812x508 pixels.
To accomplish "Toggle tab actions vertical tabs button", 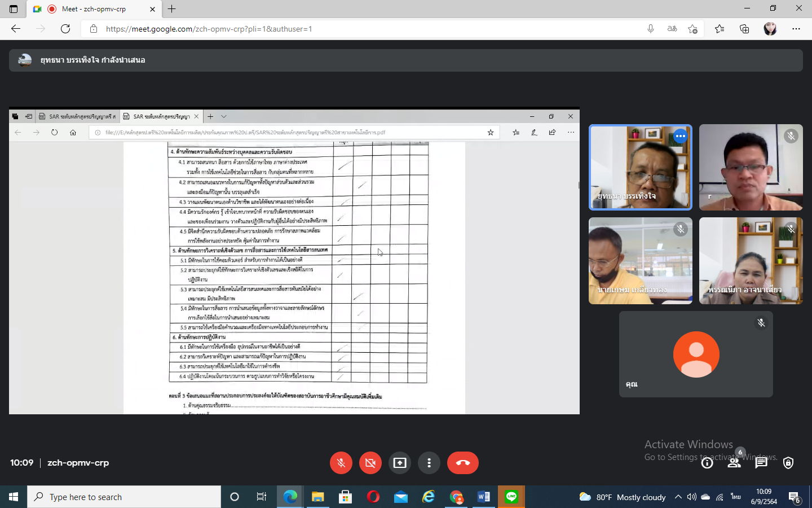I will 14,9.
